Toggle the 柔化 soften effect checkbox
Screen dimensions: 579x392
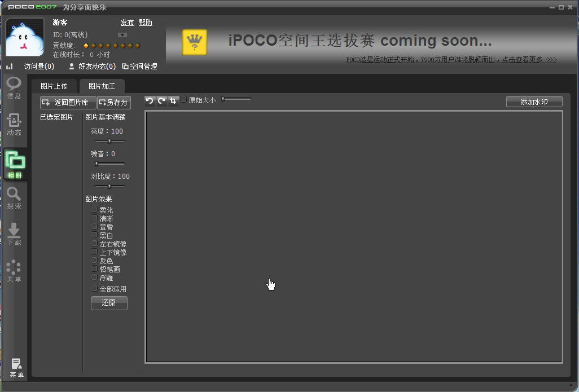[x=94, y=209]
